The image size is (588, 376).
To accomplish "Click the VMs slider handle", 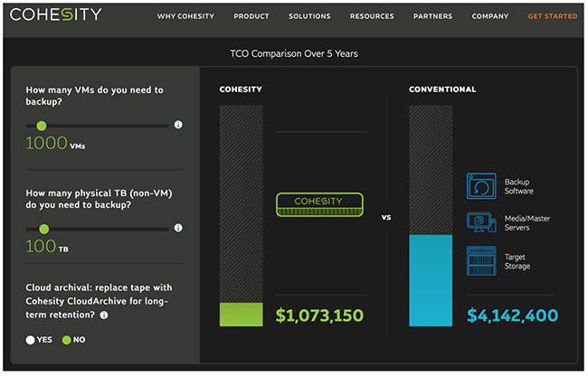I will [42, 126].
